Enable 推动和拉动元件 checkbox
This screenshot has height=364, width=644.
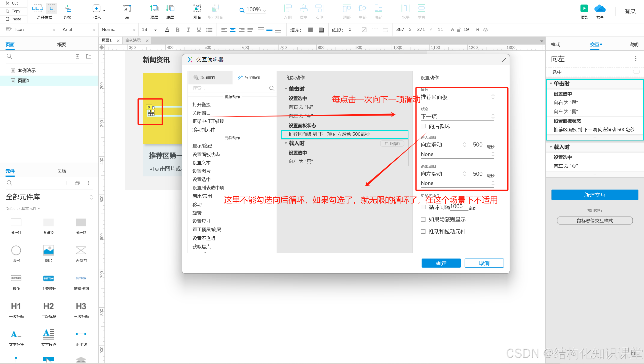[x=423, y=231]
